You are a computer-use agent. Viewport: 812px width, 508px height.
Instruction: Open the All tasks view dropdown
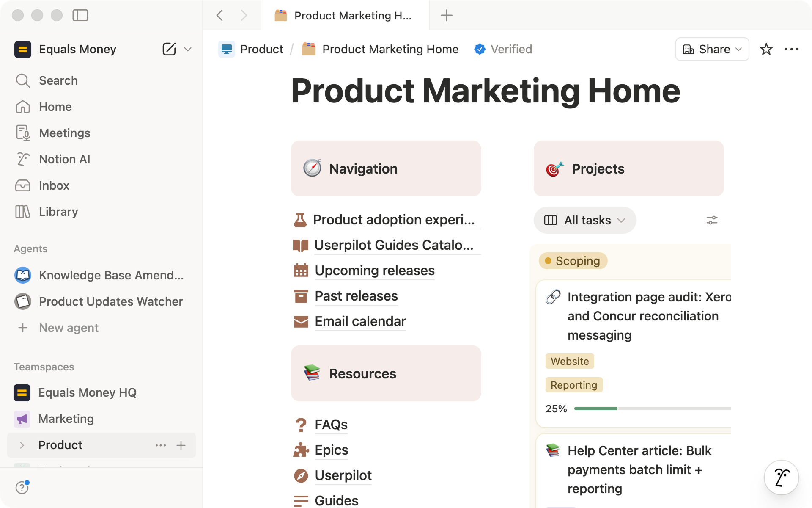coord(585,220)
